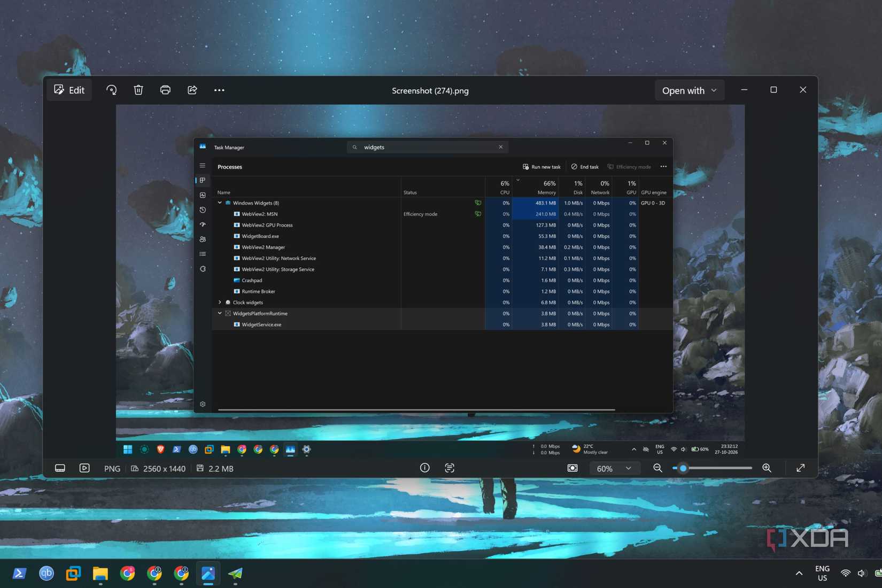Open the orange-blue squares taskbar app
The height and width of the screenshot is (588, 882).
pos(73,574)
